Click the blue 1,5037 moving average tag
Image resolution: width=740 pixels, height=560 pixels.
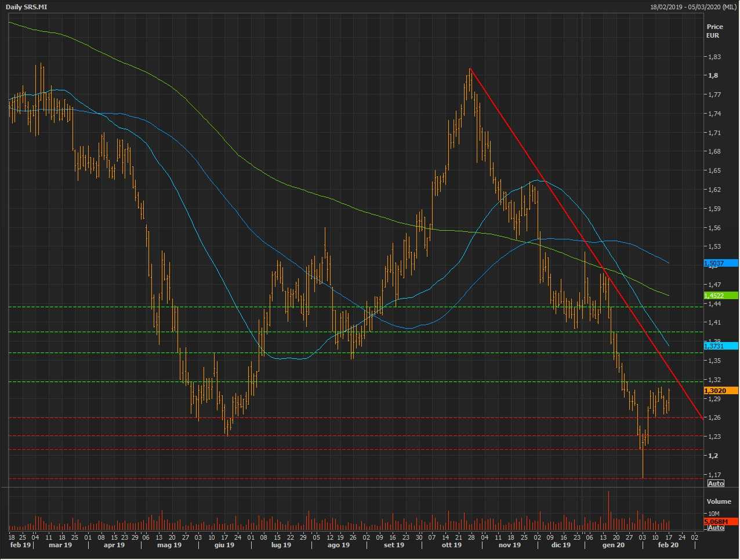pos(720,263)
